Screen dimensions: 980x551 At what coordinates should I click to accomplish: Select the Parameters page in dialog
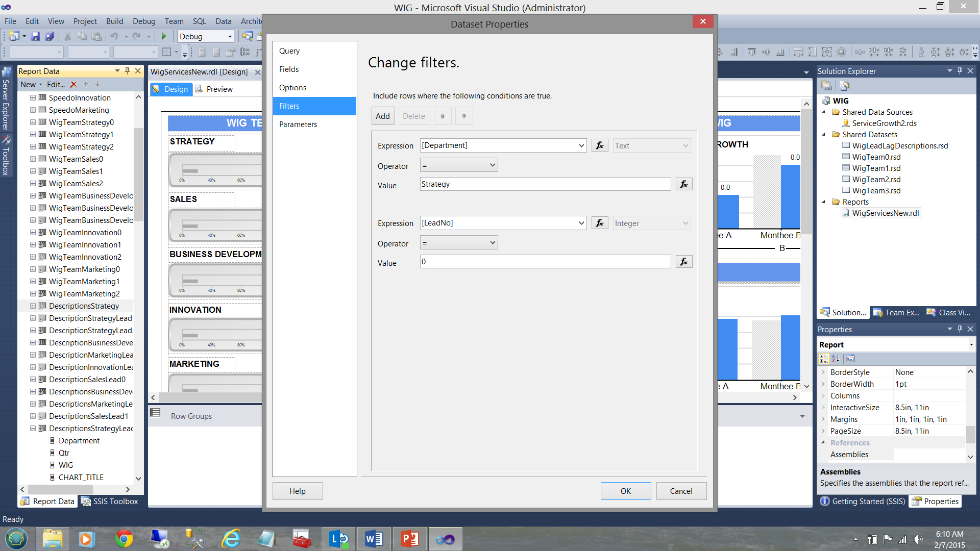298,124
